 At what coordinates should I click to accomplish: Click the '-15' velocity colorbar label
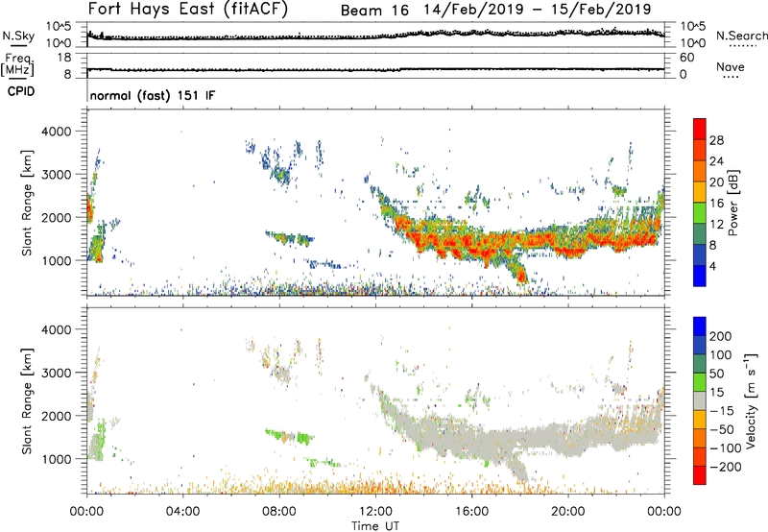(721, 411)
